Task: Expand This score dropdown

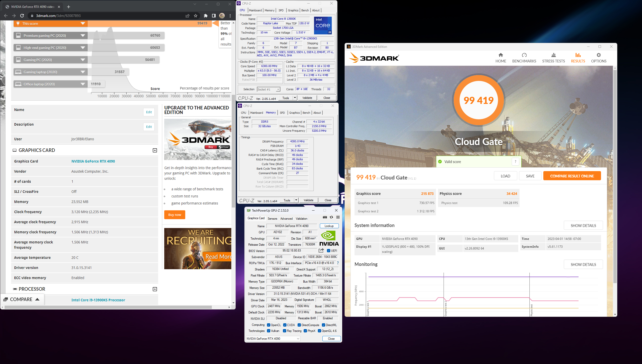Action: (83, 24)
